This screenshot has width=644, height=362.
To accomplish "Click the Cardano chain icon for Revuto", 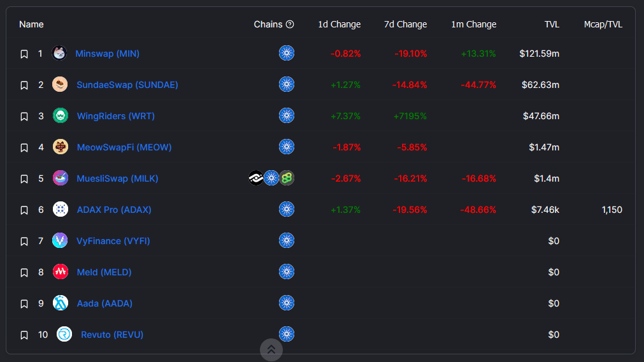I will [287, 334].
